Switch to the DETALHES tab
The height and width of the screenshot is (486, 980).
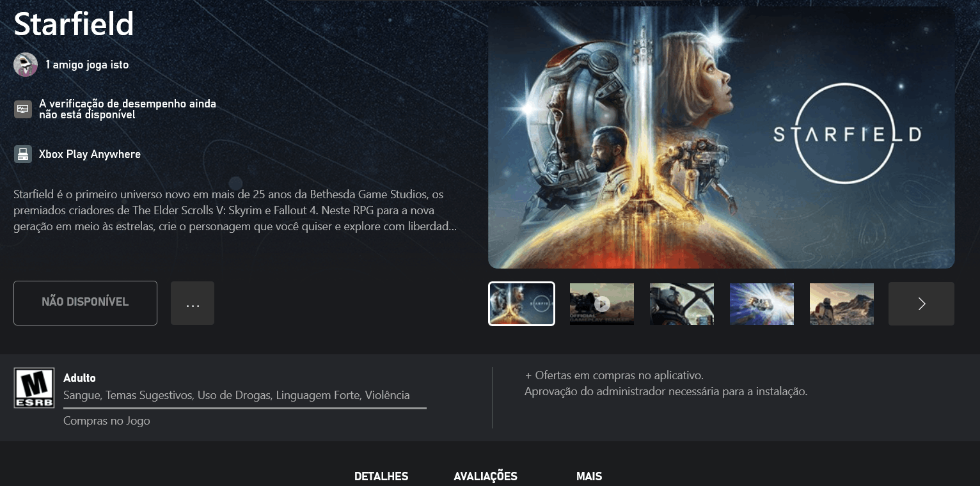[x=381, y=476]
